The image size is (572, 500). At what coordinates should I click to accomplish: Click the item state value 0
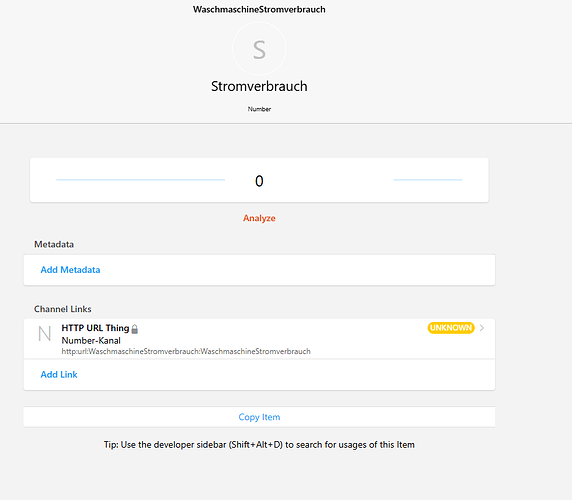click(259, 181)
